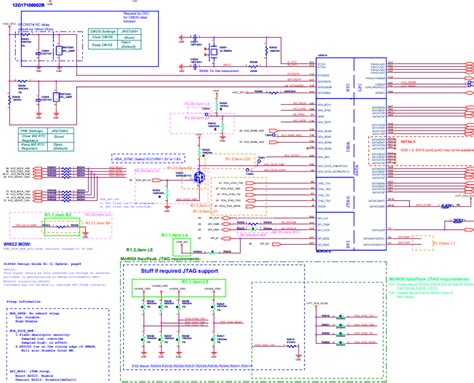
Task: Select the 'HDA_SYNC' dashed note box text
Action: [x=148, y=159]
